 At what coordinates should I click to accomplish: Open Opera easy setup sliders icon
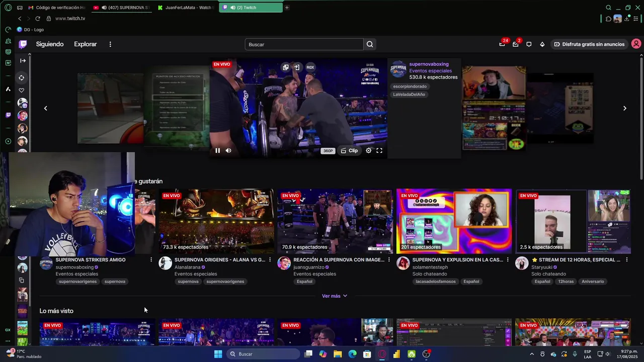pos(636,19)
